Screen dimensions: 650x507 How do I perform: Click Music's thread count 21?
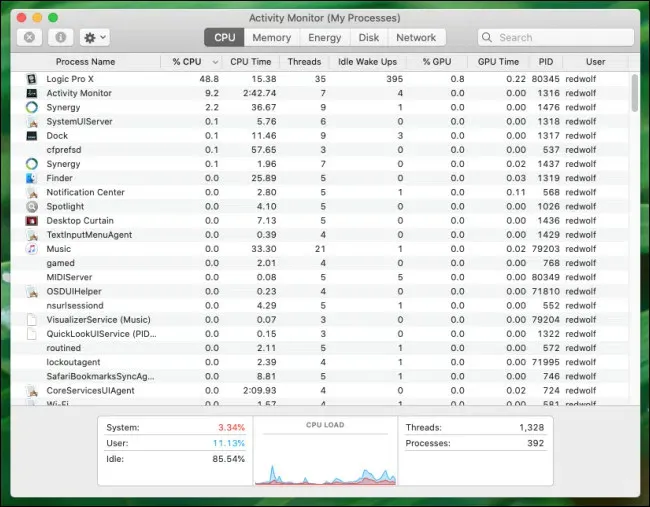point(320,249)
